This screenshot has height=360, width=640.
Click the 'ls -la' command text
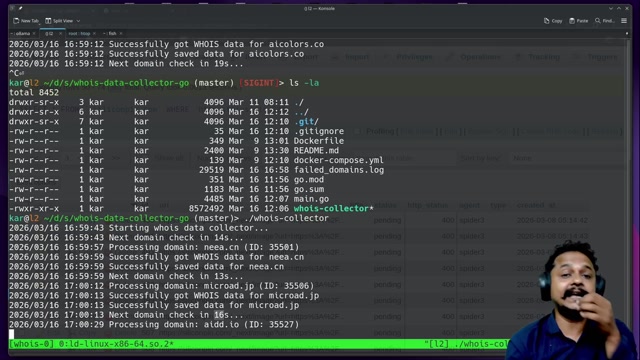coord(304,83)
